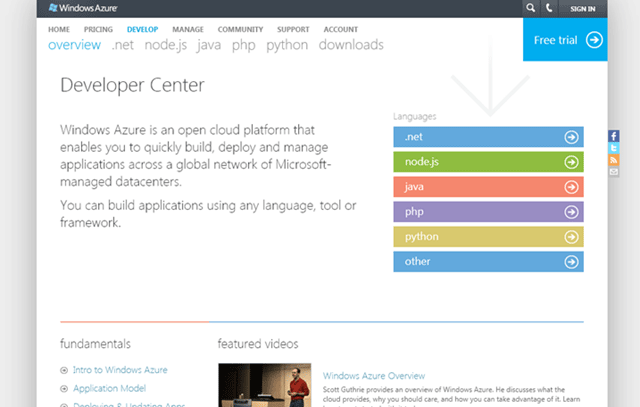Open the SUPPORT menu item
Image resolution: width=640 pixels, height=407 pixels.
tap(293, 29)
